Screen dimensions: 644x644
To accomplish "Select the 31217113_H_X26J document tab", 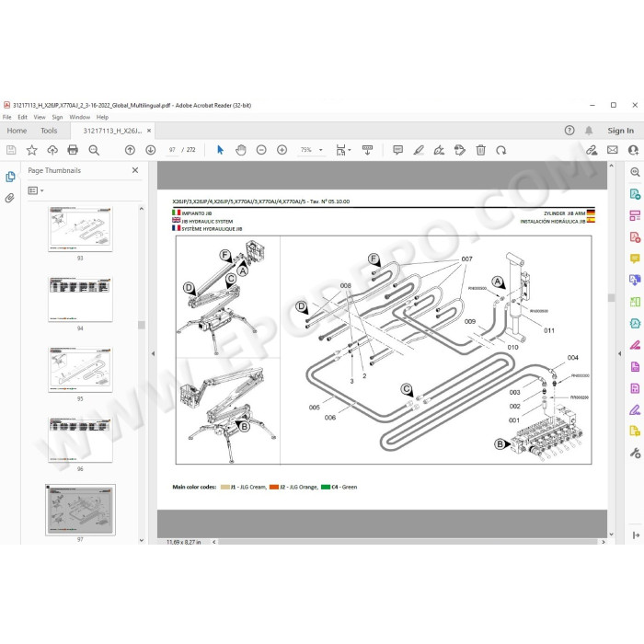I will tap(112, 131).
